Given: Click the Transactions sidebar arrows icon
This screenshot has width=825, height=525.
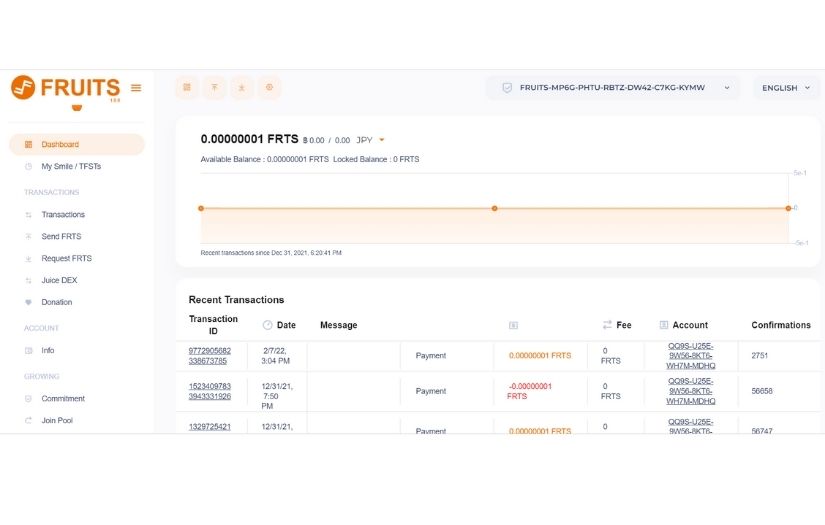Looking at the screenshot, I should [x=28, y=215].
